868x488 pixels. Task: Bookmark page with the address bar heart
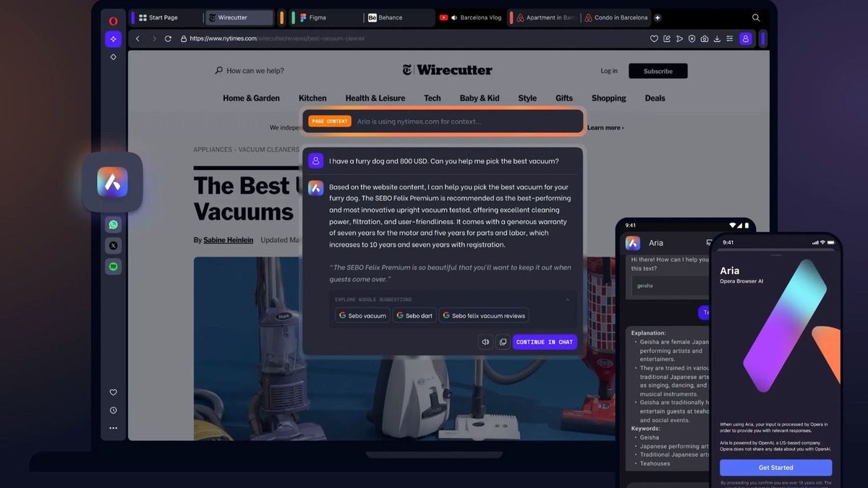coord(654,38)
